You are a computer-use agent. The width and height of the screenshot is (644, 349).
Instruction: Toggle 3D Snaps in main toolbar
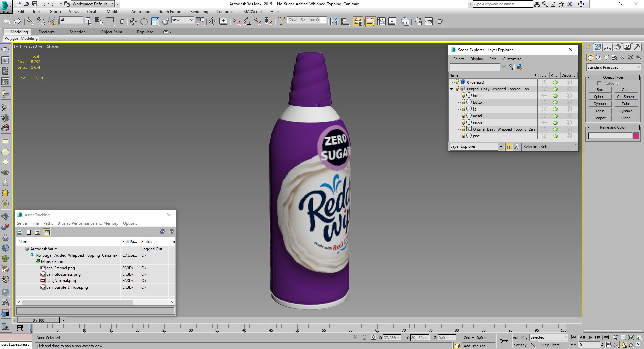point(236,21)
